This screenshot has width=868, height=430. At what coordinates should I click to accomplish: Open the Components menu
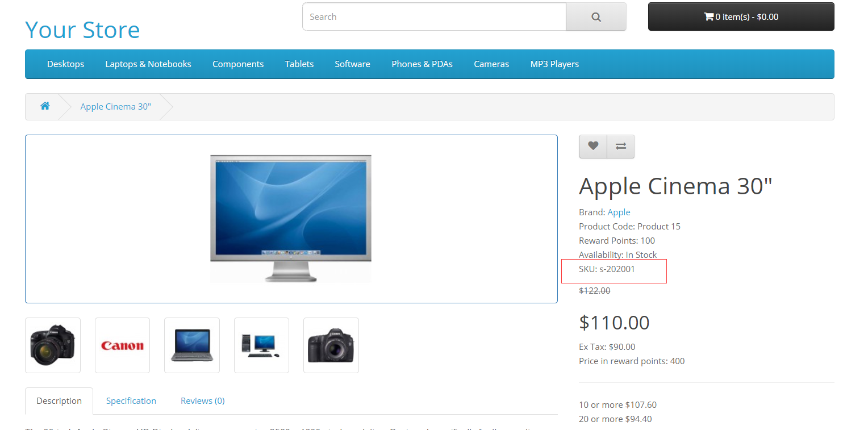point(238,64)
